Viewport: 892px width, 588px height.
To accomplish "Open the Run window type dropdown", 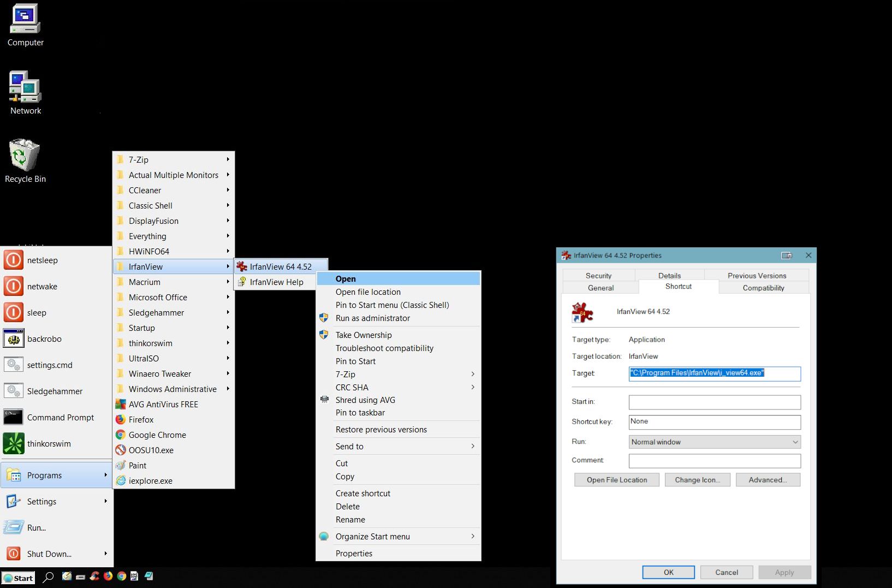I will pos(715,442).
